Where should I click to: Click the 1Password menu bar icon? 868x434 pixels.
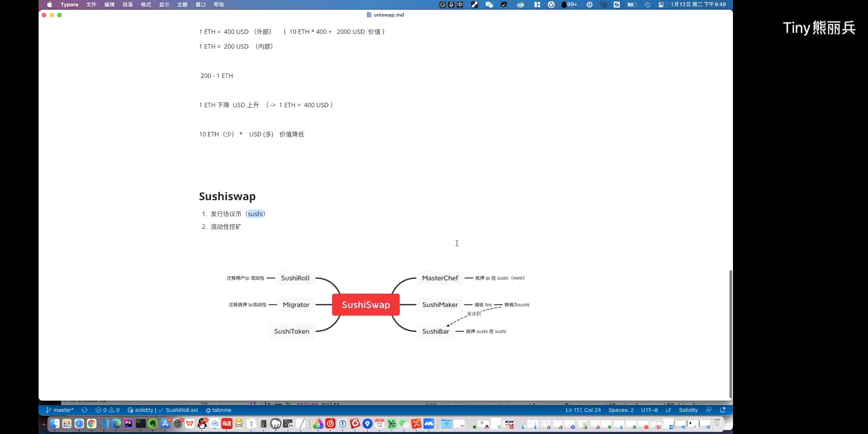tap(590, 5)
